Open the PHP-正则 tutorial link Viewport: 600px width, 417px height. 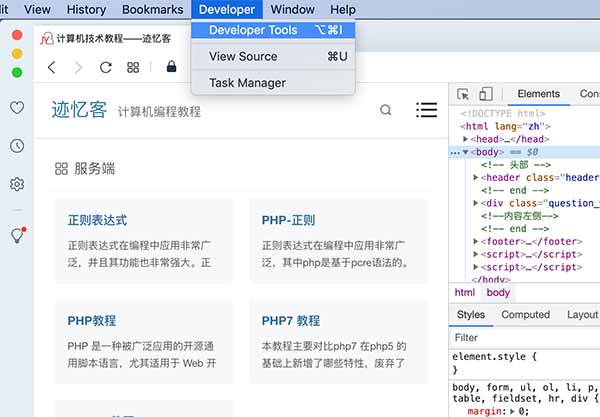[289, 220]
